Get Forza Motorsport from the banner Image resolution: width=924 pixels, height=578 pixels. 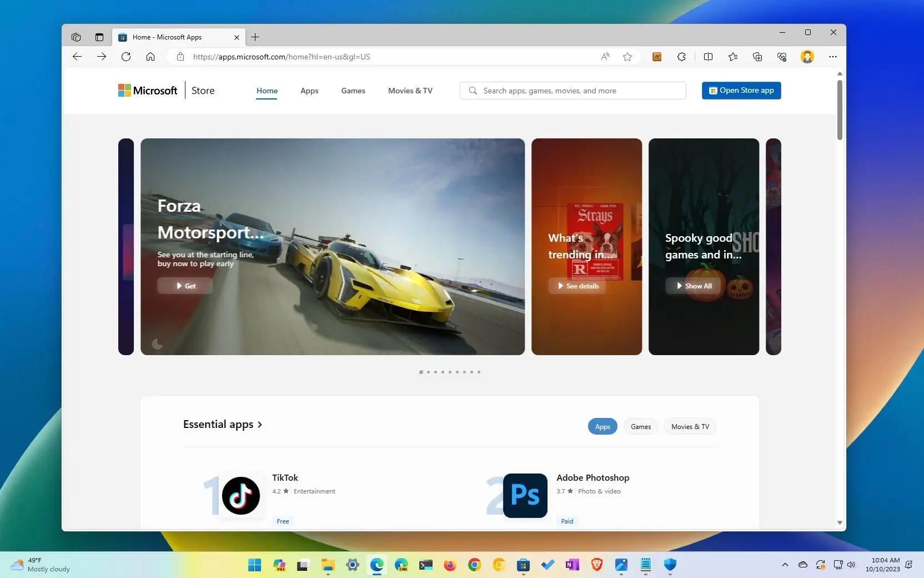184,286
